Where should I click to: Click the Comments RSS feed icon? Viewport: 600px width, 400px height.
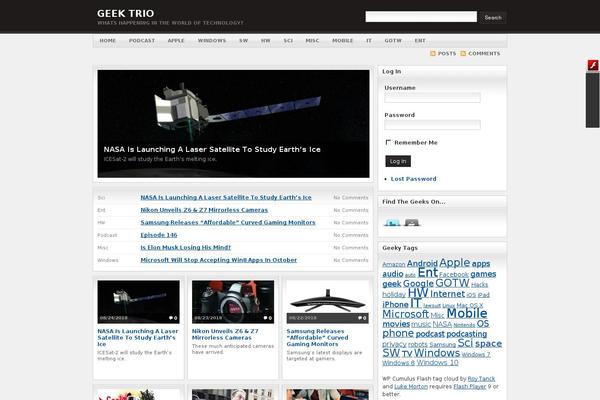(463, 54)
